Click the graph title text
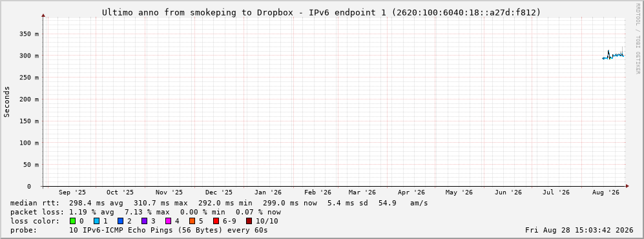Screen dimensions: 644x239 [x=321, y=13]
